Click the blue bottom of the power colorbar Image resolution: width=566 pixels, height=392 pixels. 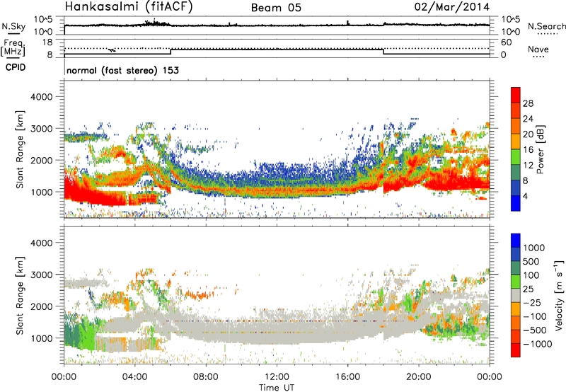(516, 203)
